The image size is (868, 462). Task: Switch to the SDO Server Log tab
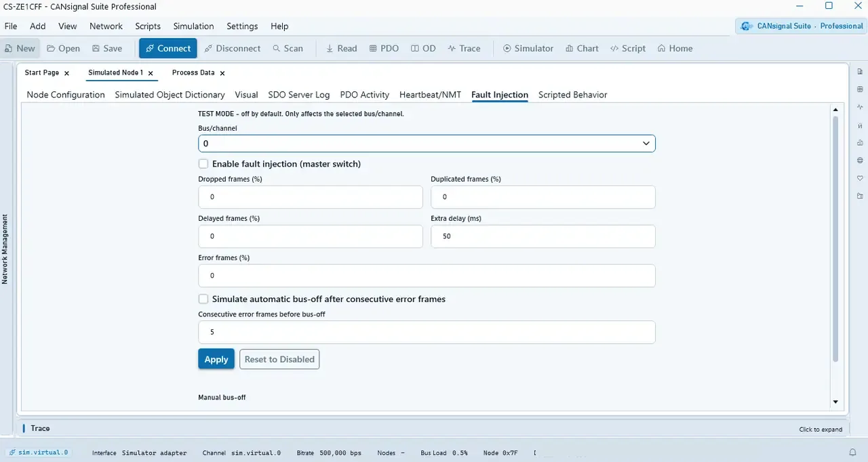tap(299, 95)
